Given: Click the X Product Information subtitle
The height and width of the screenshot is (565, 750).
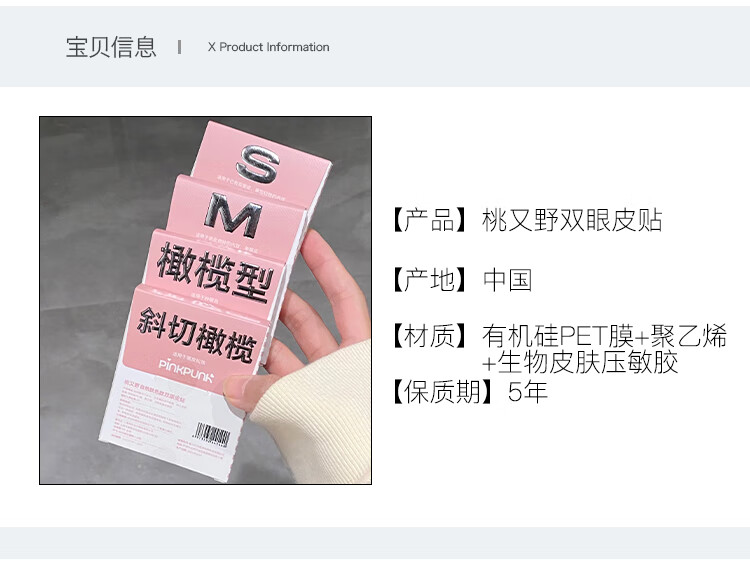Looking at the screenshot, I should tap(268, 47).
